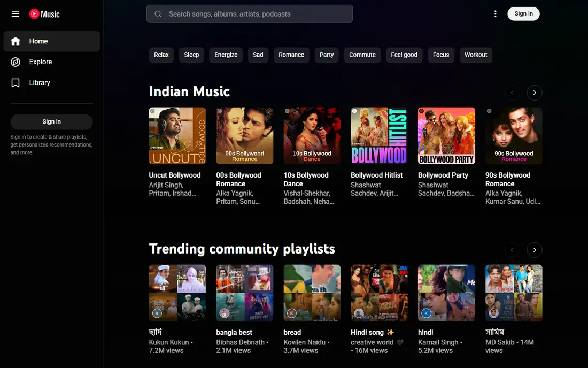Select the Sleep mood chip
Viewport: 588px width, 368px height.
pos(191,55)
